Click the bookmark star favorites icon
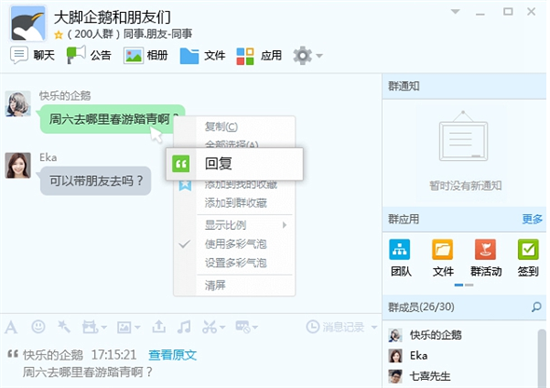Image resolution: width=550 pixels, height=388 pixels. [185, 185]
